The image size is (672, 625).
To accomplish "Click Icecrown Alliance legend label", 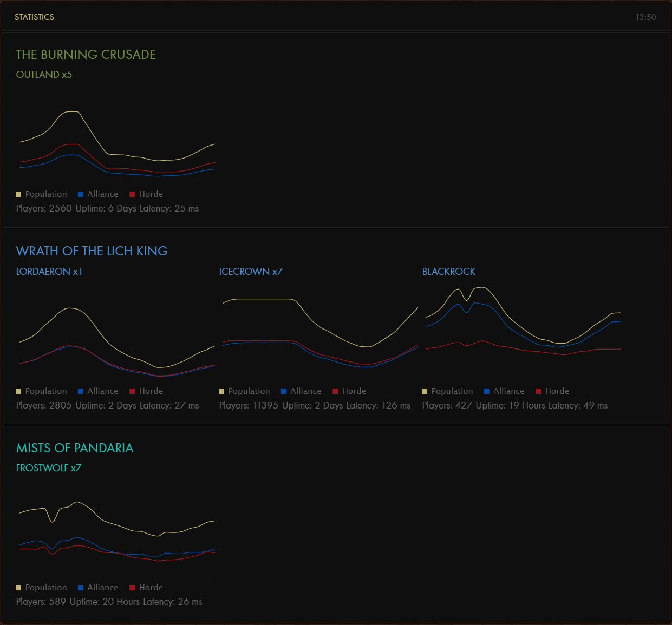I will (305, 391).
